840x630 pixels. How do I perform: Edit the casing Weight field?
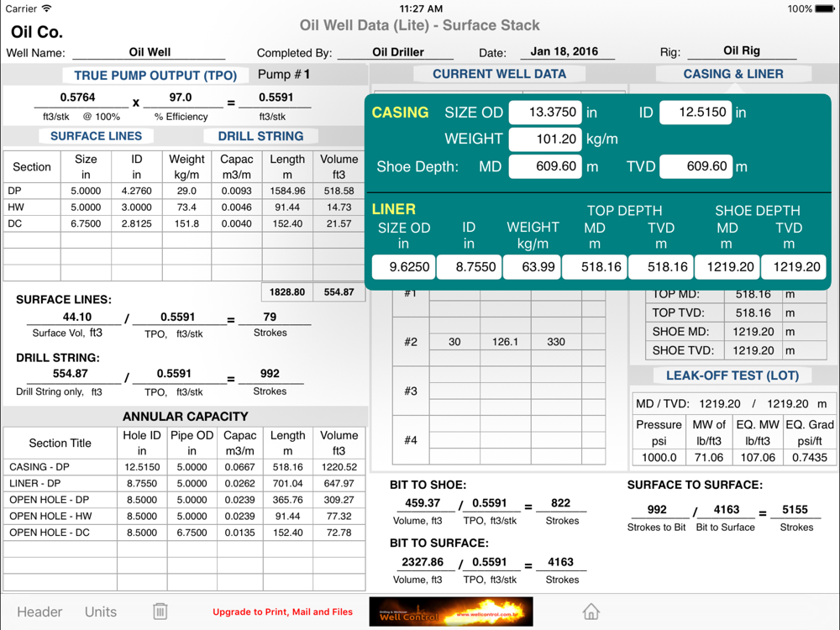(545, 139)
